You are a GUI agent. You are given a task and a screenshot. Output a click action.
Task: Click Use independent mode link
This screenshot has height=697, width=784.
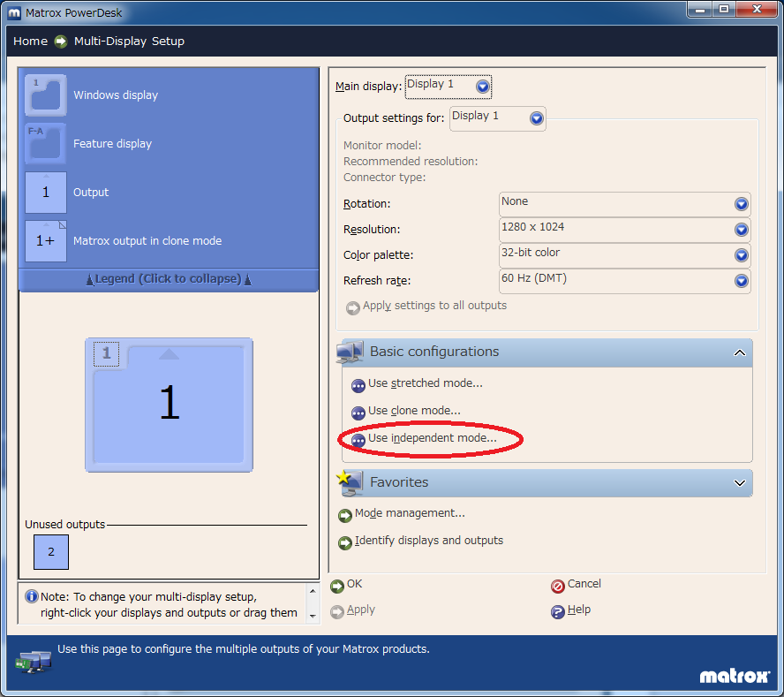(x=432, y=438)
